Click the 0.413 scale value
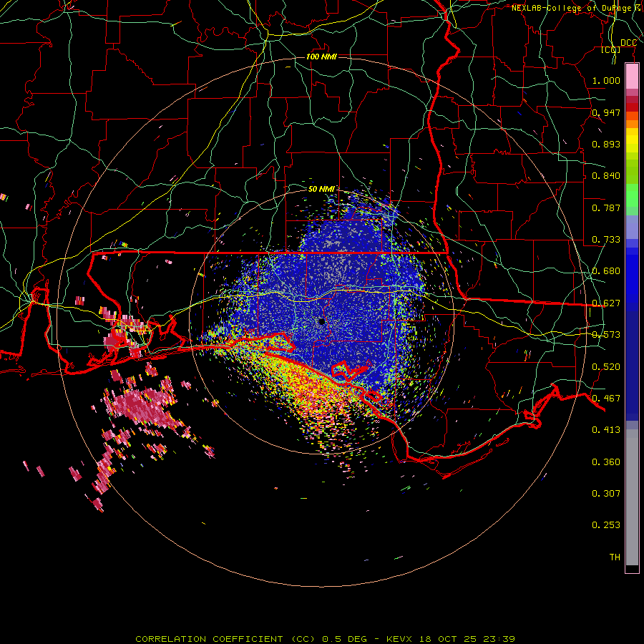Screen dimensions: 644x644 pos(606,429)
